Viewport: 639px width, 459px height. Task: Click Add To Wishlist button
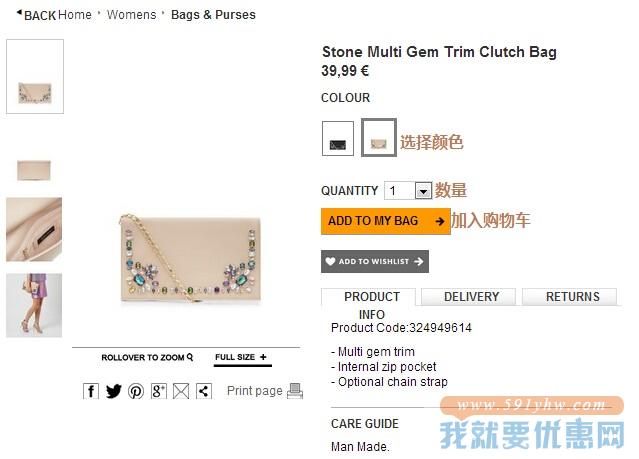[375, 261]
